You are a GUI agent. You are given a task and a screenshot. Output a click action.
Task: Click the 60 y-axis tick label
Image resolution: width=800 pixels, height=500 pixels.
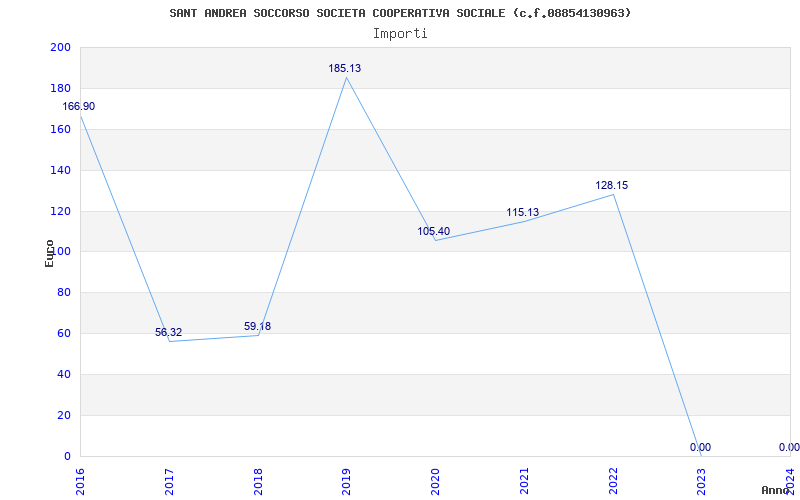click(x=63, y=333)
